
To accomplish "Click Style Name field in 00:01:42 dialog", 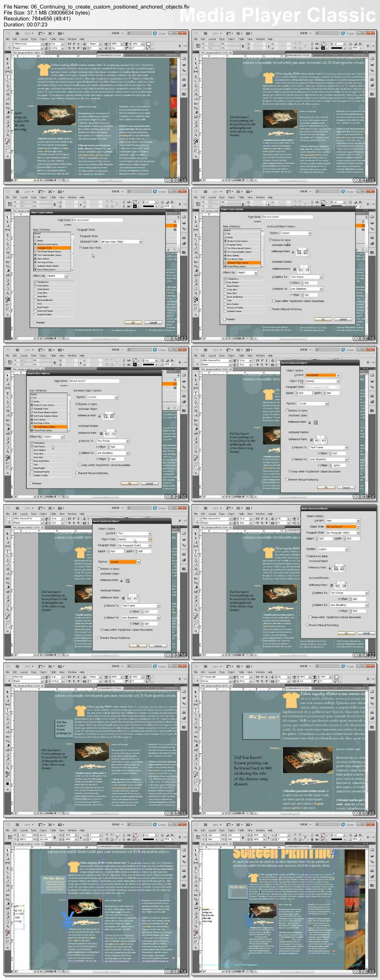I will [98, 220].
